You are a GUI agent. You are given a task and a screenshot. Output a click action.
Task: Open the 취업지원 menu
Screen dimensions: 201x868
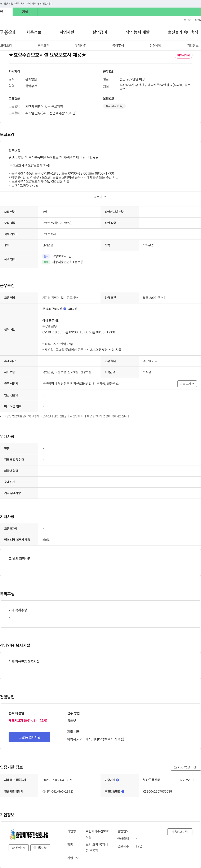coord(67,32)
